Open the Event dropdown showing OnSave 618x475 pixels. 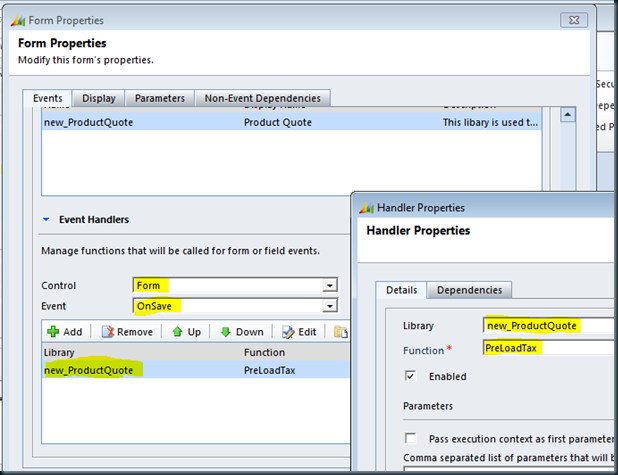click(x=330, y=305)
